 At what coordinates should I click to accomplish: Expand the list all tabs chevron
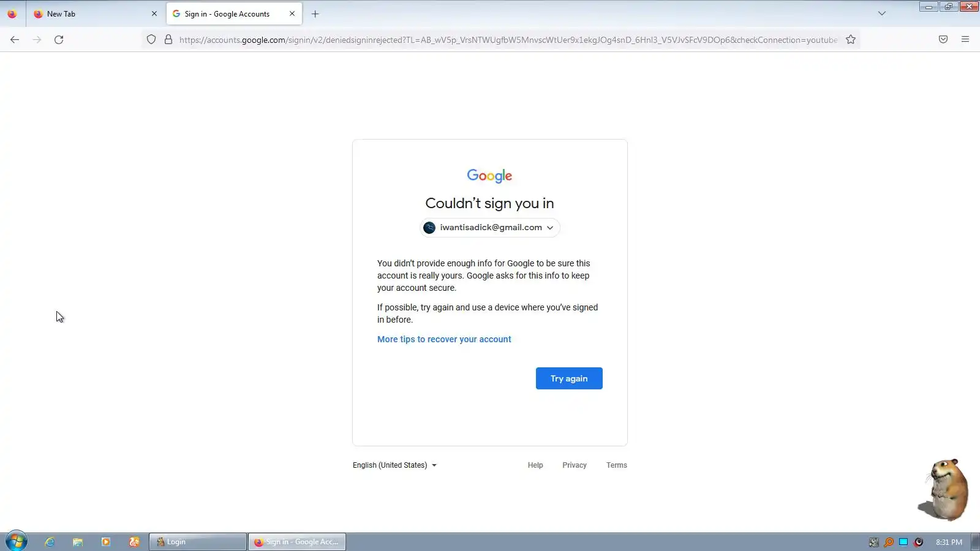[882, 13]
